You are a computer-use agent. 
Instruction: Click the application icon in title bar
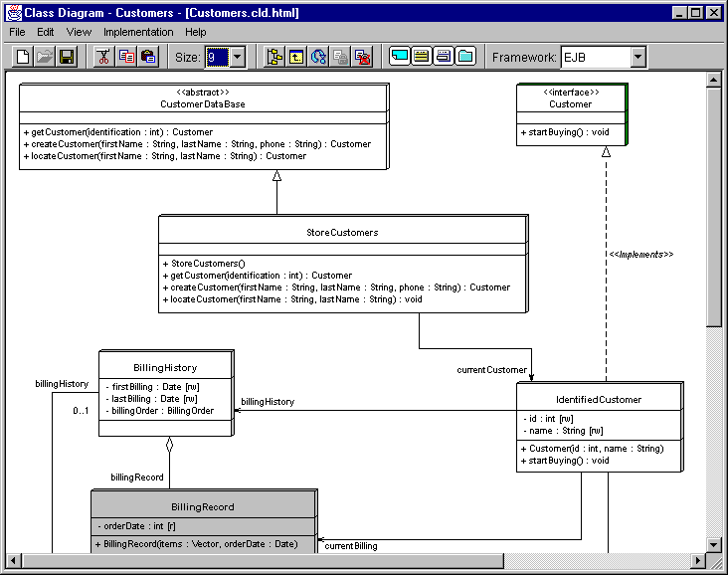click(x=14, y=13)
